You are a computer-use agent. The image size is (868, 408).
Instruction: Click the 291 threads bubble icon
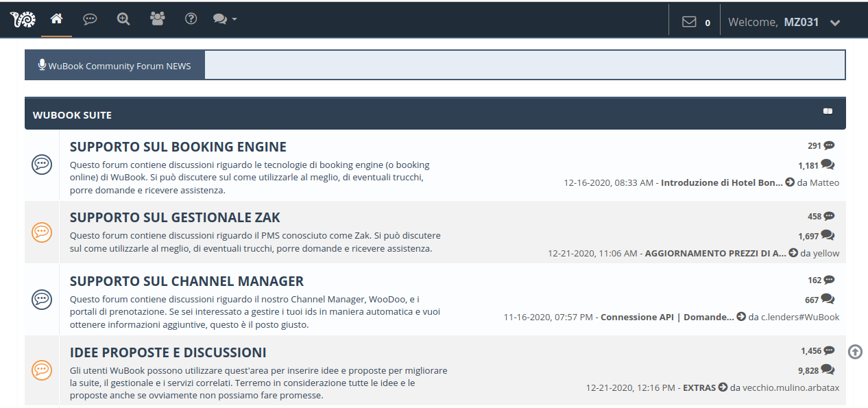829,145
